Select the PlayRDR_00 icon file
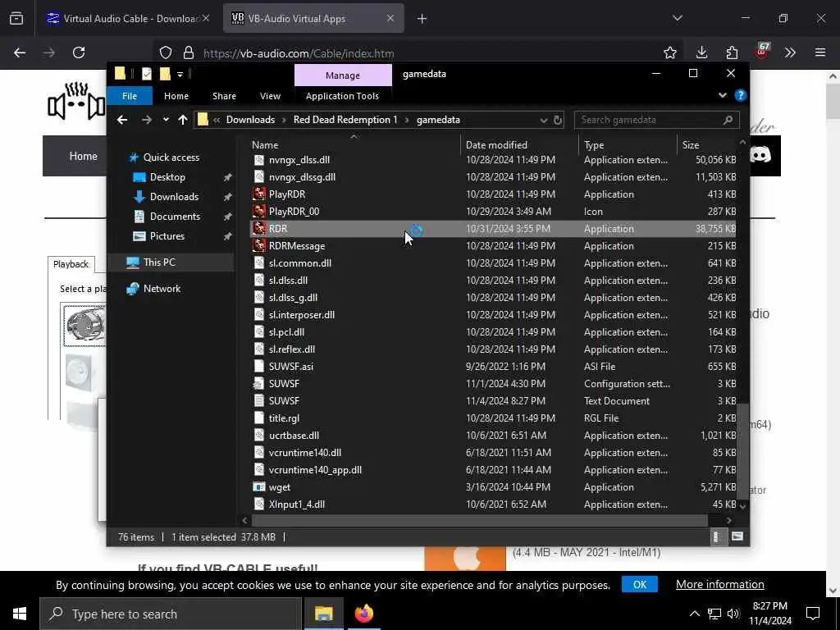840x630 pixels. point(294,211)
